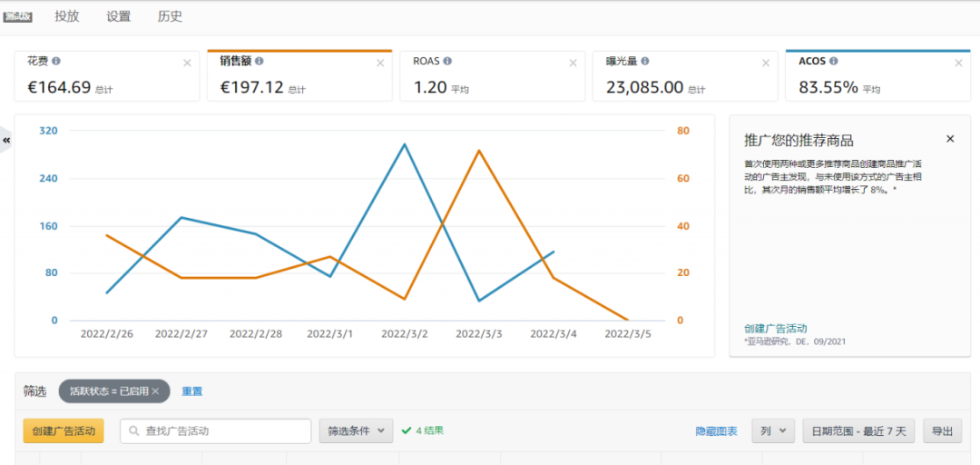Click info icon next to 销售额
Screen dimensions: 980x465
(260, 62)
